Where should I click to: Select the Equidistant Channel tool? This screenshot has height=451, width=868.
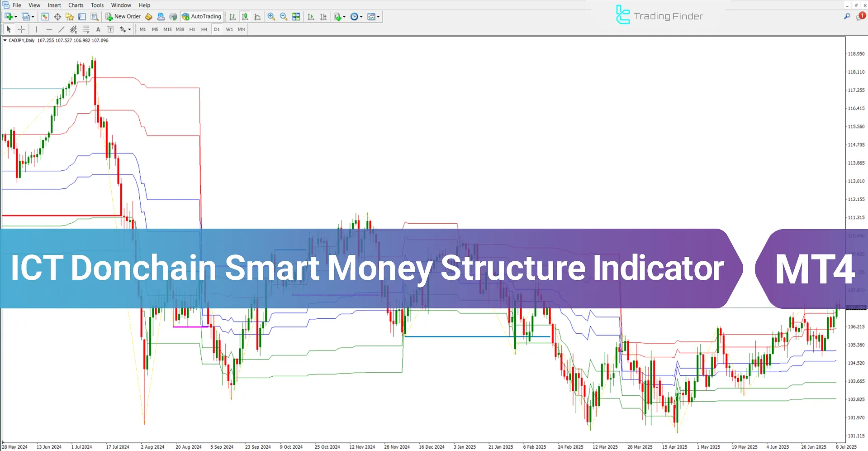(x=73, y=29)
